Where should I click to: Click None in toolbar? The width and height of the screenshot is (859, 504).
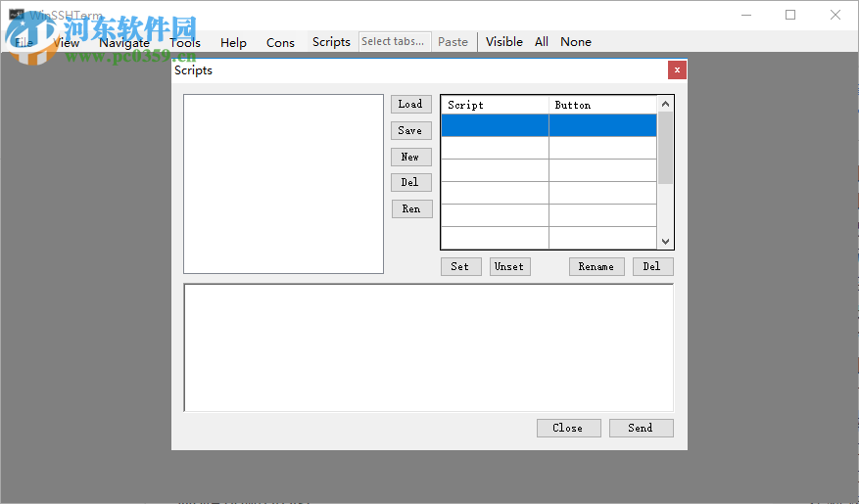point(576,42)
